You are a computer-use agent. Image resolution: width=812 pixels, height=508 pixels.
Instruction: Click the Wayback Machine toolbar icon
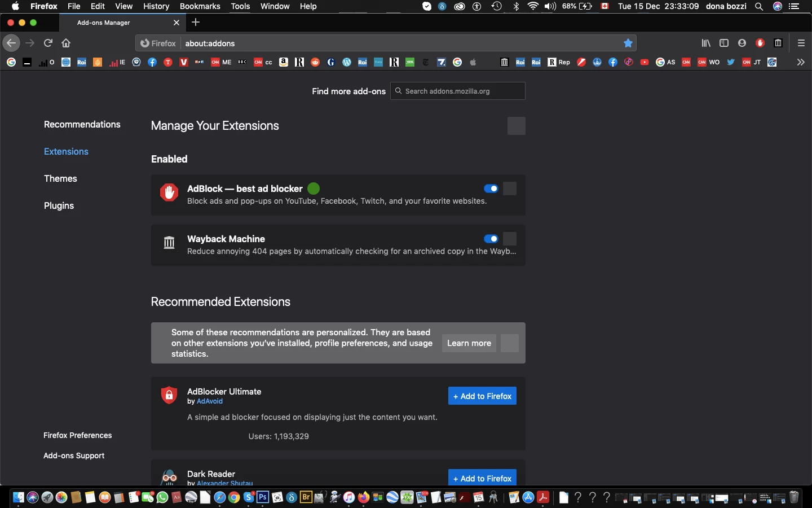(x=778, y=43)
